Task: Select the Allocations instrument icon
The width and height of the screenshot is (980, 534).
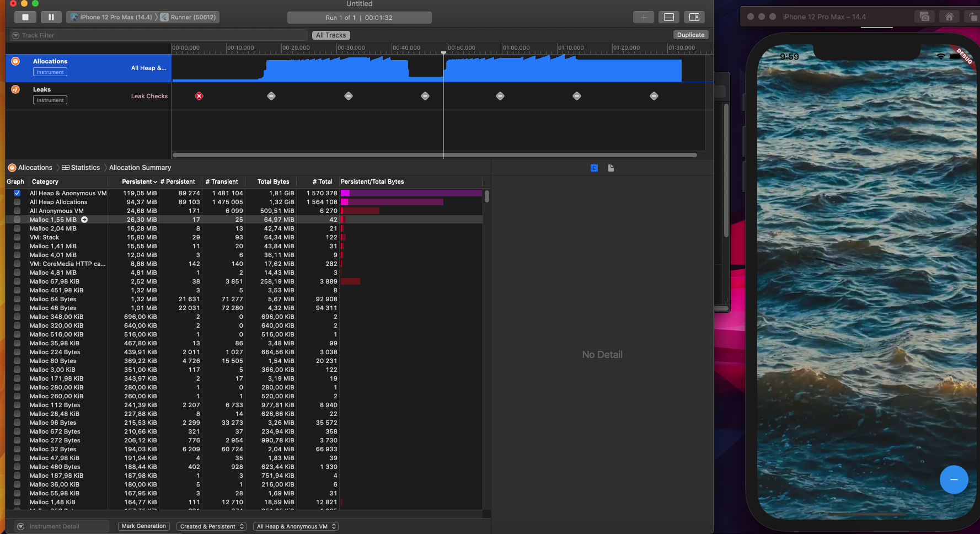Action: [15, 61]
